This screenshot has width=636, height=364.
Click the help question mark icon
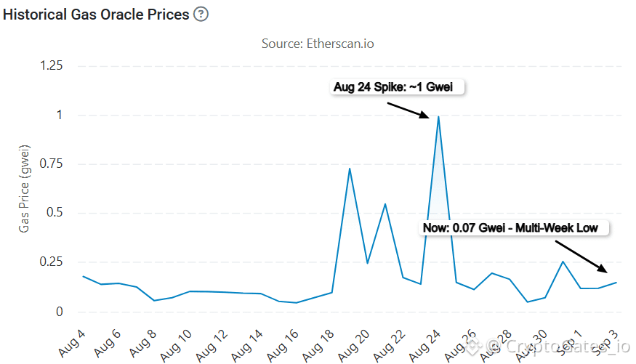click(x=201, y=15)
